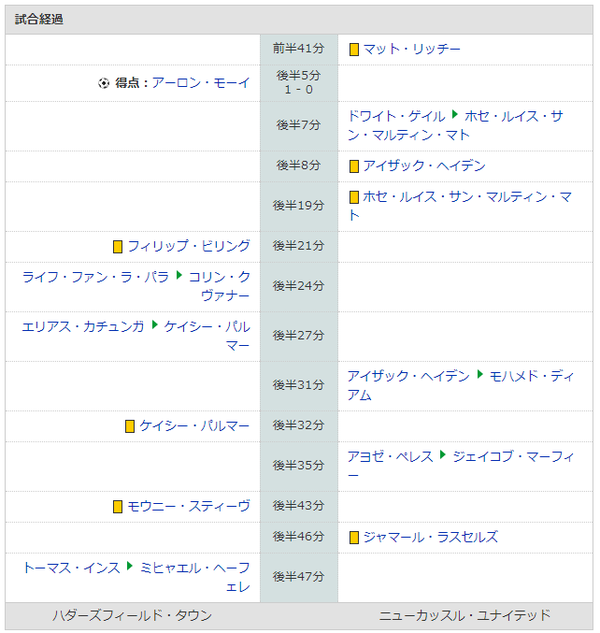Click yellow card icon beside ジャマール・ラスセルズ

pos(354,538)
